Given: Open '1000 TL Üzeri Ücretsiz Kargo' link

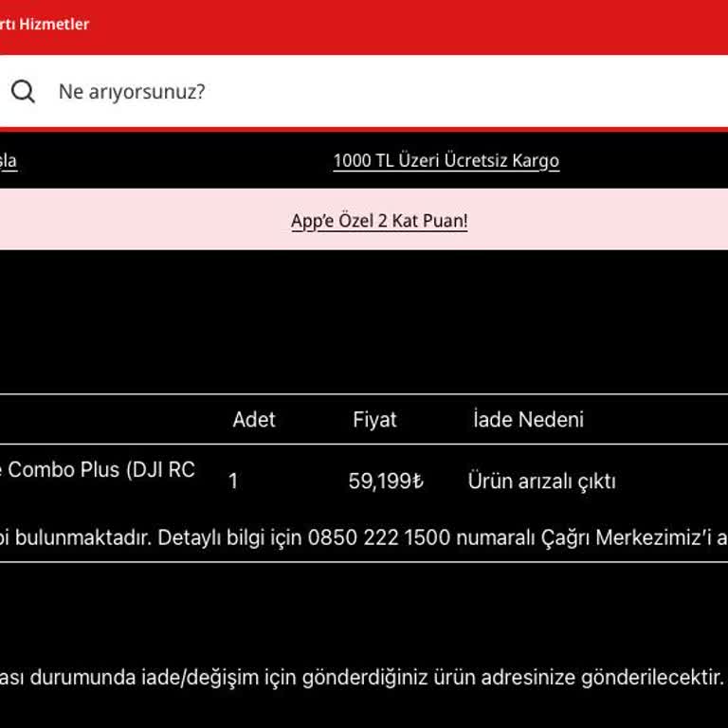Looking at the screenshot, I should pos(446,160).
